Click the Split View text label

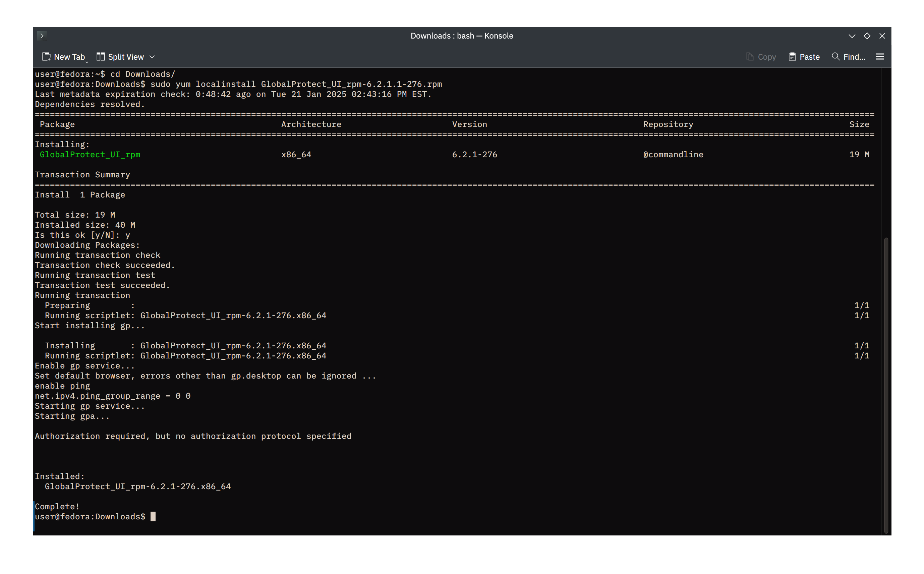pos(126,57)
